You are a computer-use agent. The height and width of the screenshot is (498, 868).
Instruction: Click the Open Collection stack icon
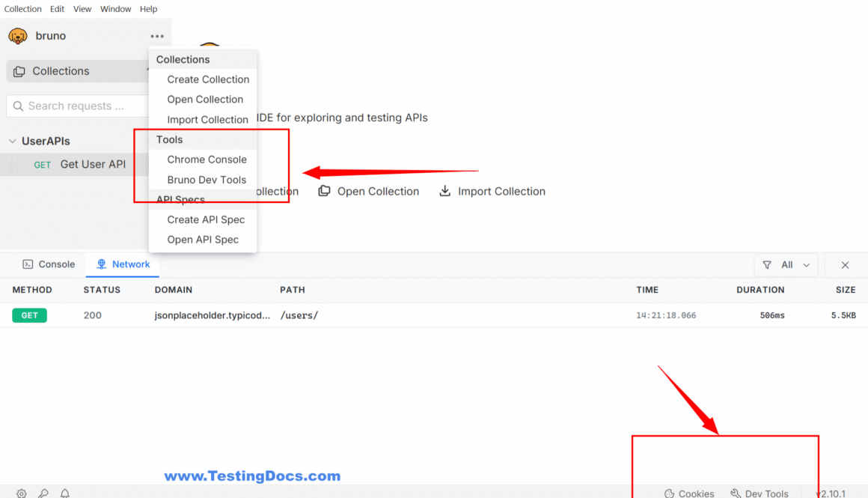tap(325, 190)
